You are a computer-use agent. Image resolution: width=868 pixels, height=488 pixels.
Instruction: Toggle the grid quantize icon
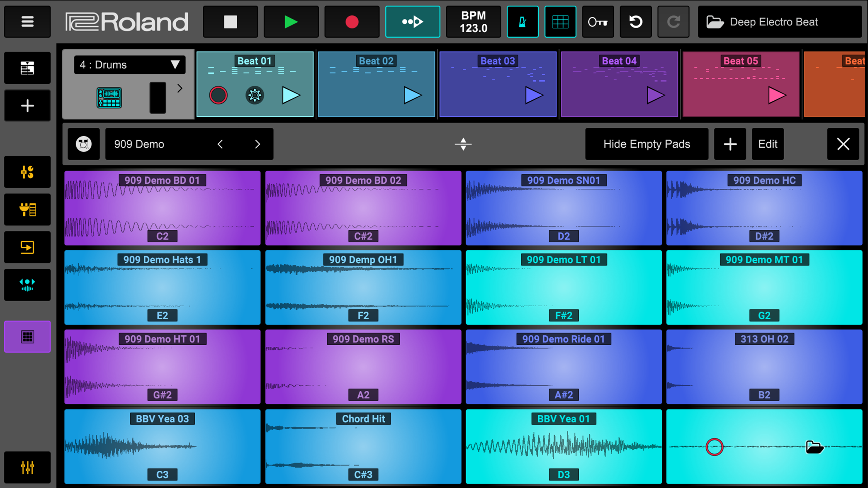click(x=560, y=22)
